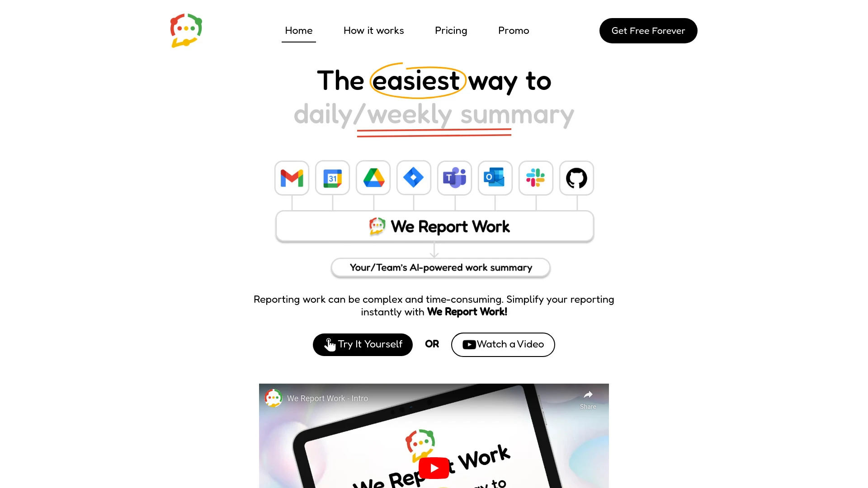Click the We Report Work summary box
Image resolution: width=868 pixels, height=488 pixels.
coord(434,226)
